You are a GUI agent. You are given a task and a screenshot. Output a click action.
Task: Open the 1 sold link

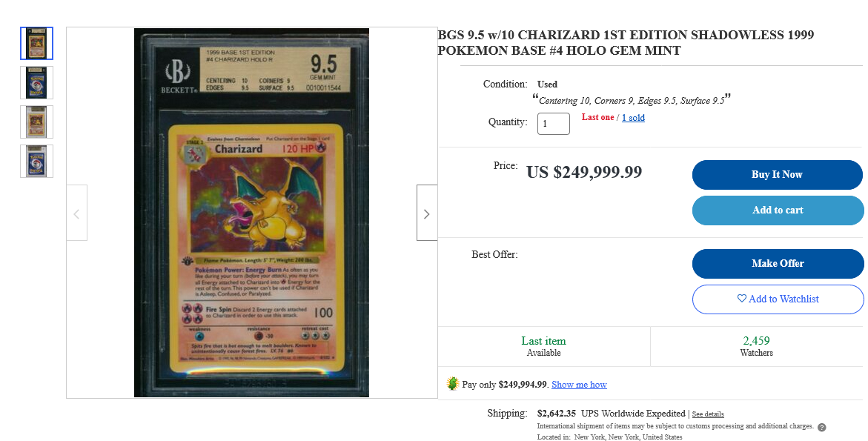click(x=633, y=117)
